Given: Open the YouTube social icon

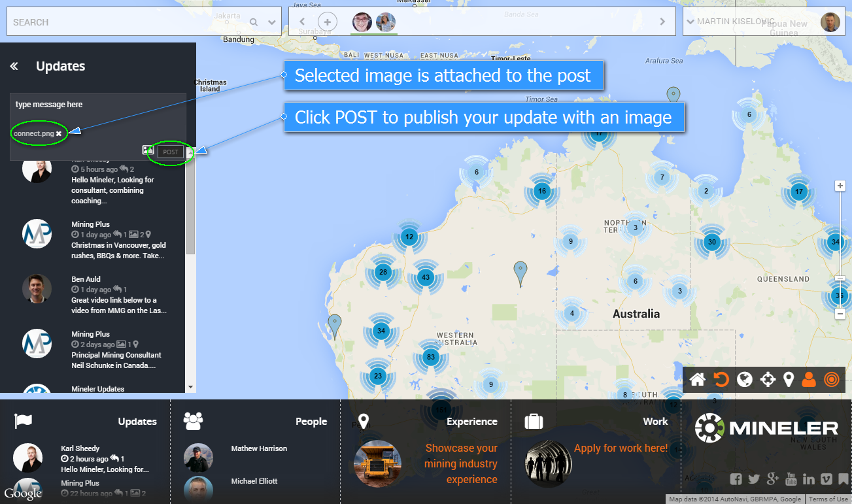Looking at the screenshot, I should [791, 479].
